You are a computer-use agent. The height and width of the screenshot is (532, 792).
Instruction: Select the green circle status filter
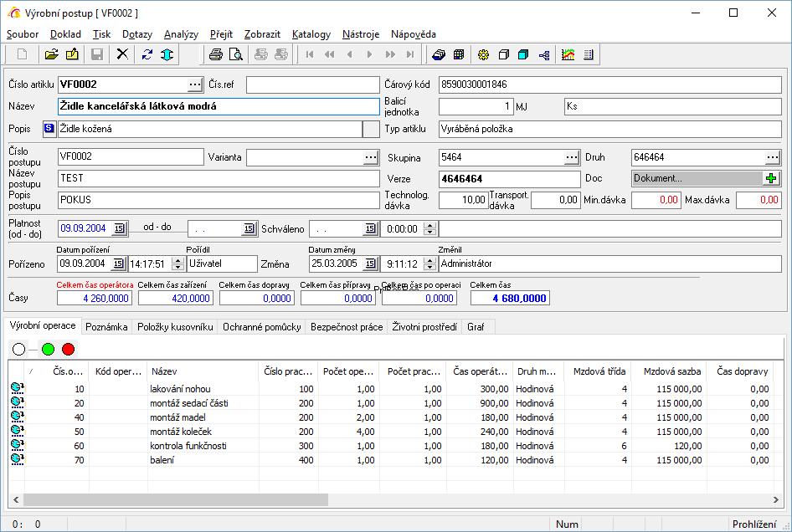click(48, 349)
